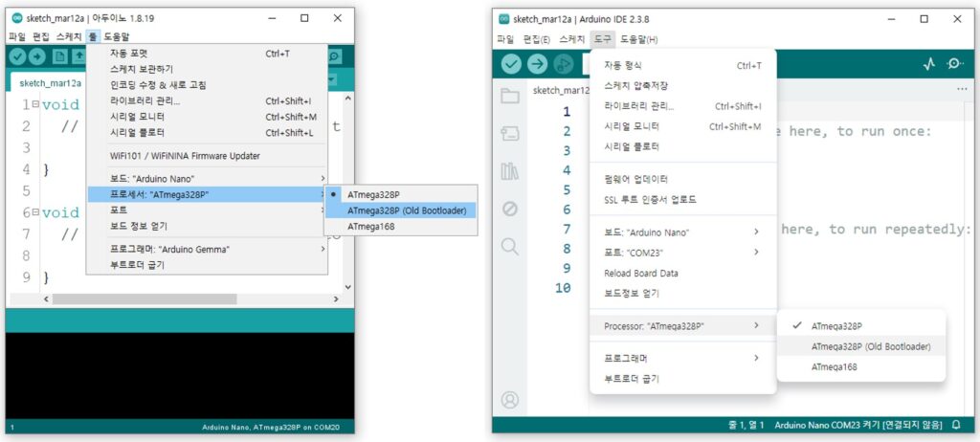Viewport: 980px width, 442px height.
Task: Click the user profile icon in sidebar
Action: coord(510,399)
